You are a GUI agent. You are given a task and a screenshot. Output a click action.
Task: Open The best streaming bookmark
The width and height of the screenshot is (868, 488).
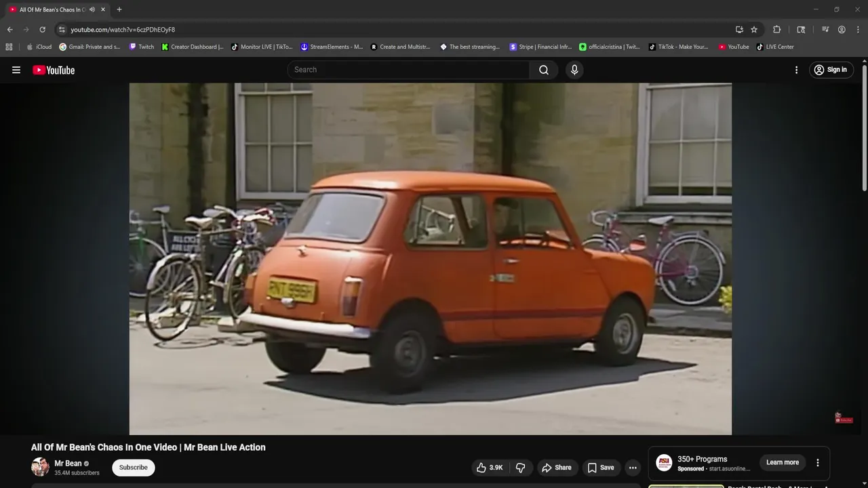point(470,47)
